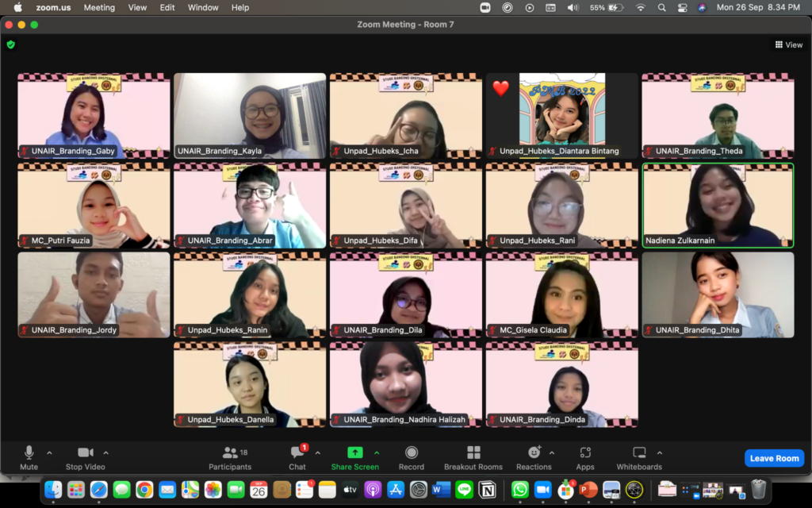Screen dimensions: 812x508
Task: Open the Chat panel
Action: (x=297, y=457)
